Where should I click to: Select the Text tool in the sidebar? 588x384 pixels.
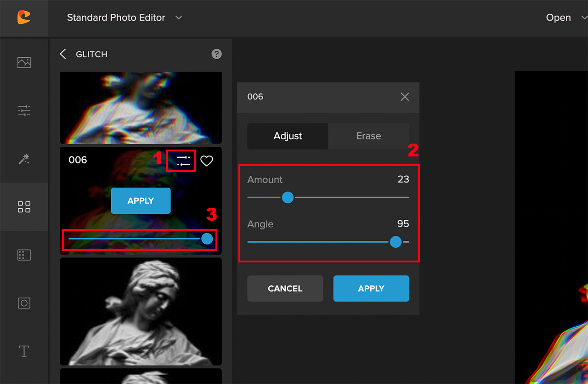pos(25,351)
